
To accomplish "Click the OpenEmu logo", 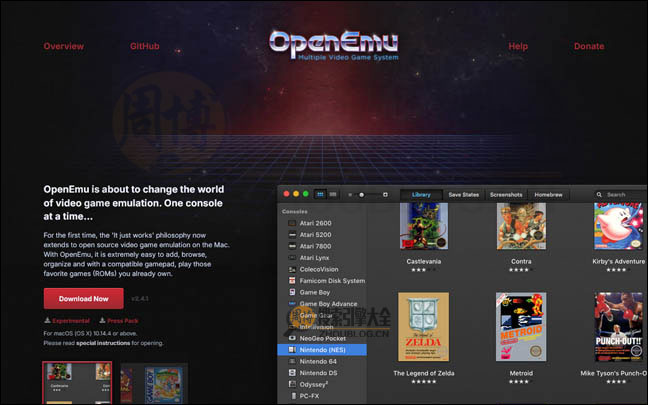I will pyautogui.click(x=334, y=45).
